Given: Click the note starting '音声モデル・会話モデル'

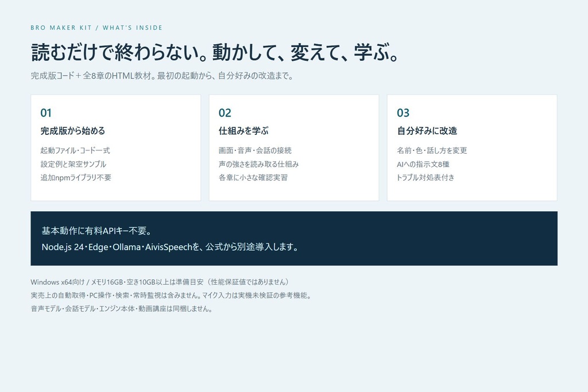Looking at the screenshot, I should [x=122, y=309].
